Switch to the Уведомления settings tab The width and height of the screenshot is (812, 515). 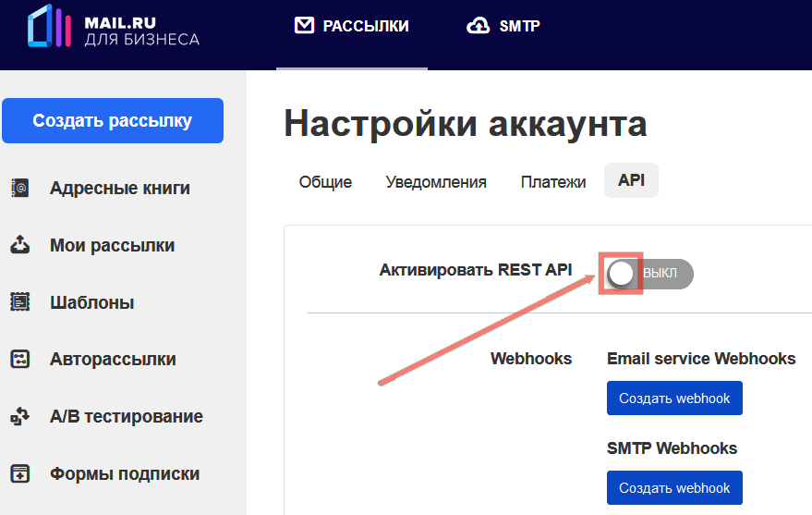(436, 182)
